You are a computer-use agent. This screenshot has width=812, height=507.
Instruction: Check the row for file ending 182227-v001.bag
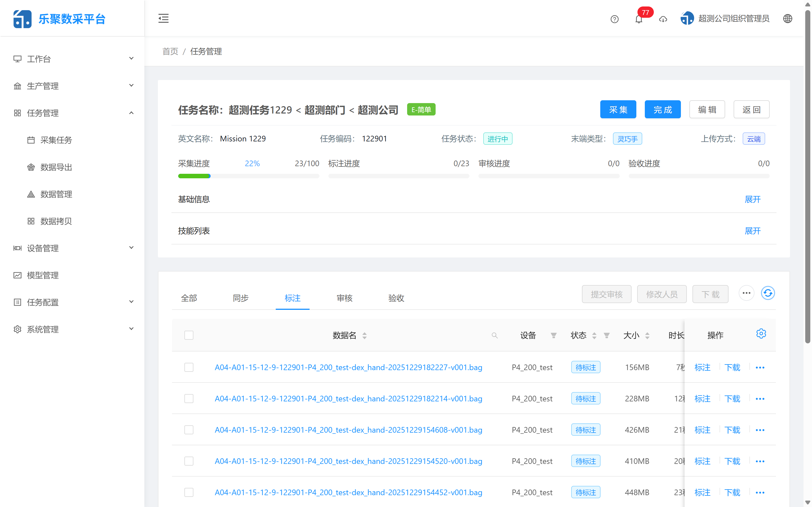189,367
